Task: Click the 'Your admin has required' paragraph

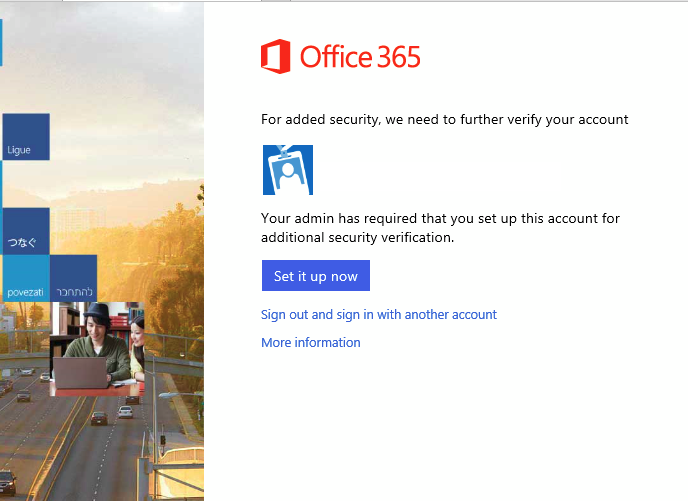Action: click(x=447, y=227)
